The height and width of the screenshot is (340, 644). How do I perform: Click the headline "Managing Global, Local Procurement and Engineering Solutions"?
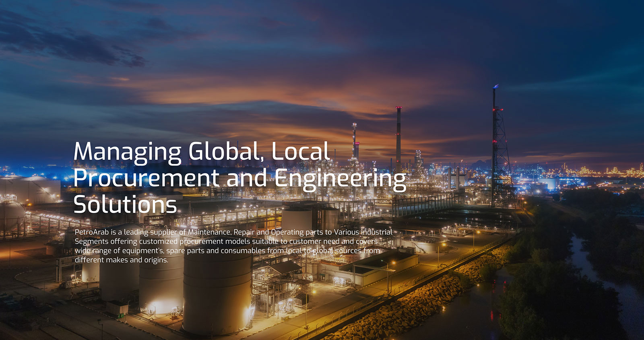pos(240,177)
